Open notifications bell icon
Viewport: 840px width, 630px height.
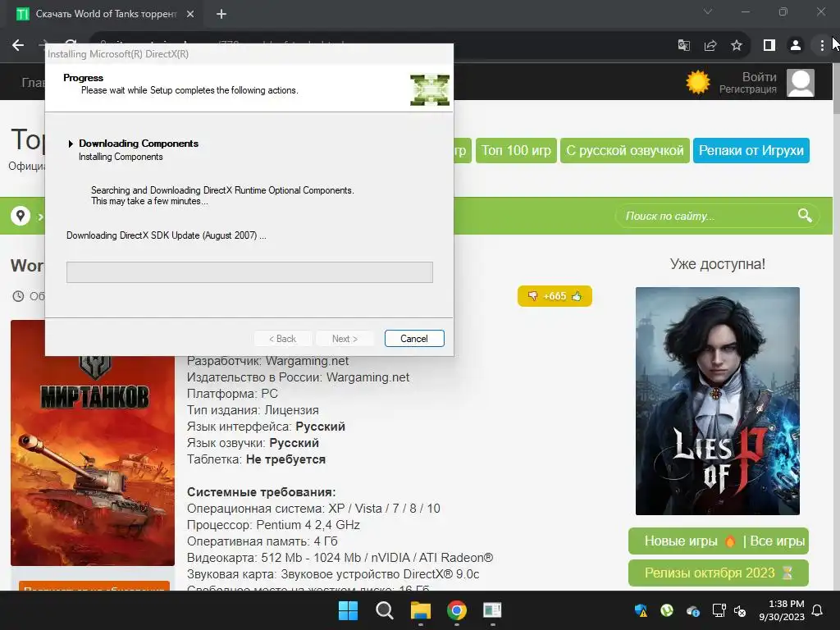[818, 610]
